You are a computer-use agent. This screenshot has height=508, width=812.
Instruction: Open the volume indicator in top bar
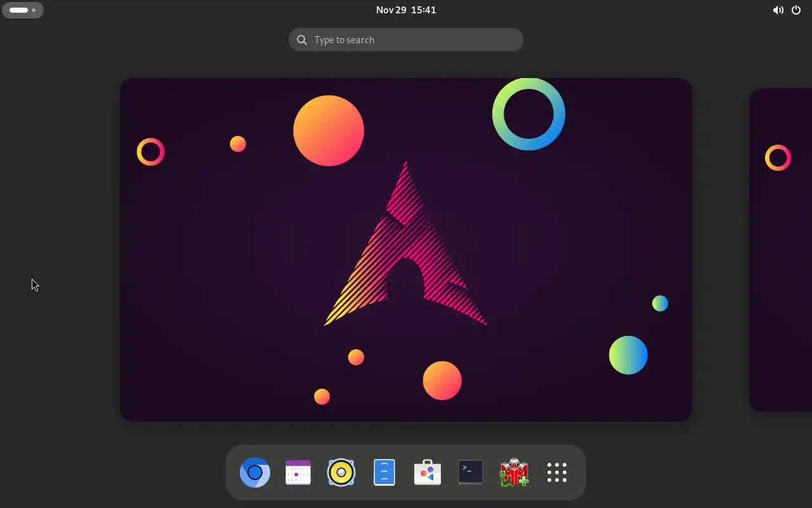778,10
